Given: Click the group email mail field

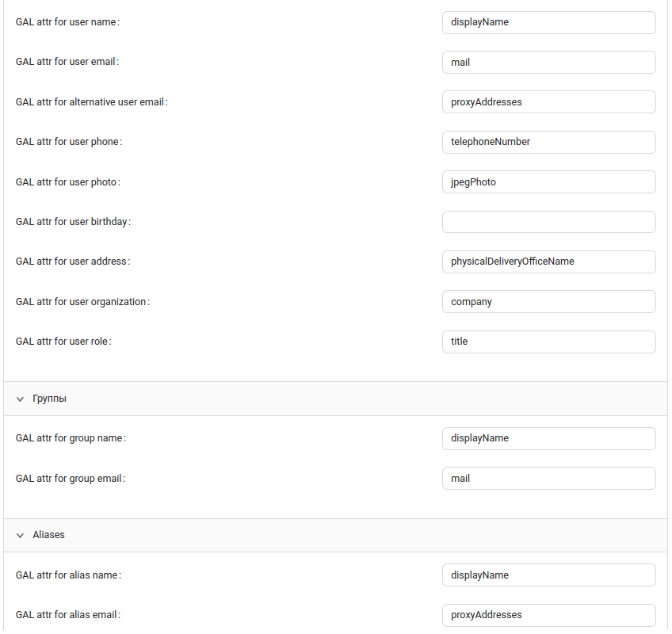Looking at the screenshot, I should [x=548, y=479].
